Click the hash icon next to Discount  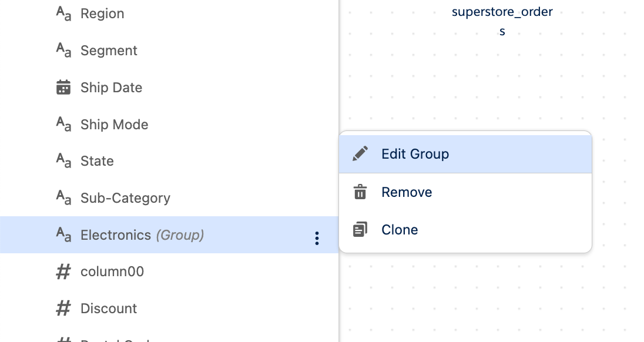click(63, 309)
